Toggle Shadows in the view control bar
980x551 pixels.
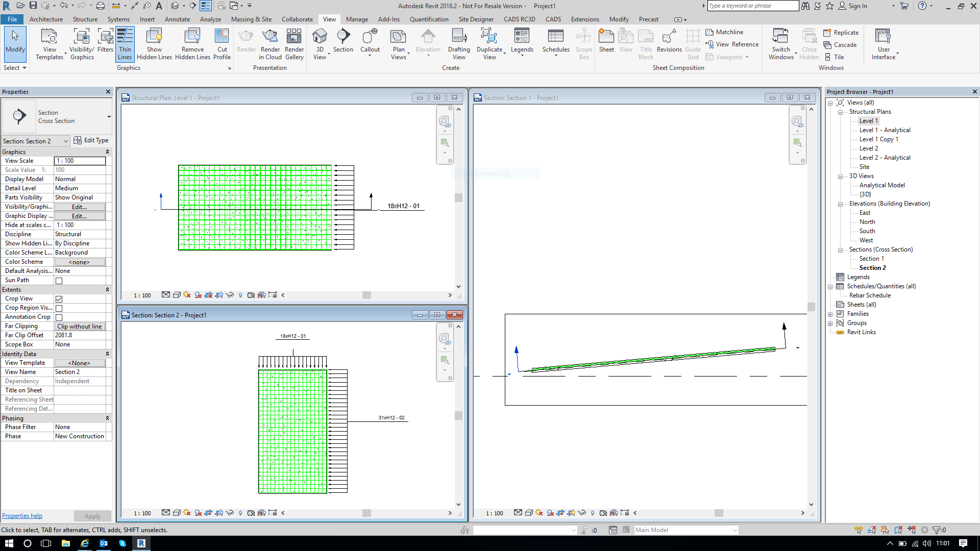186,295
